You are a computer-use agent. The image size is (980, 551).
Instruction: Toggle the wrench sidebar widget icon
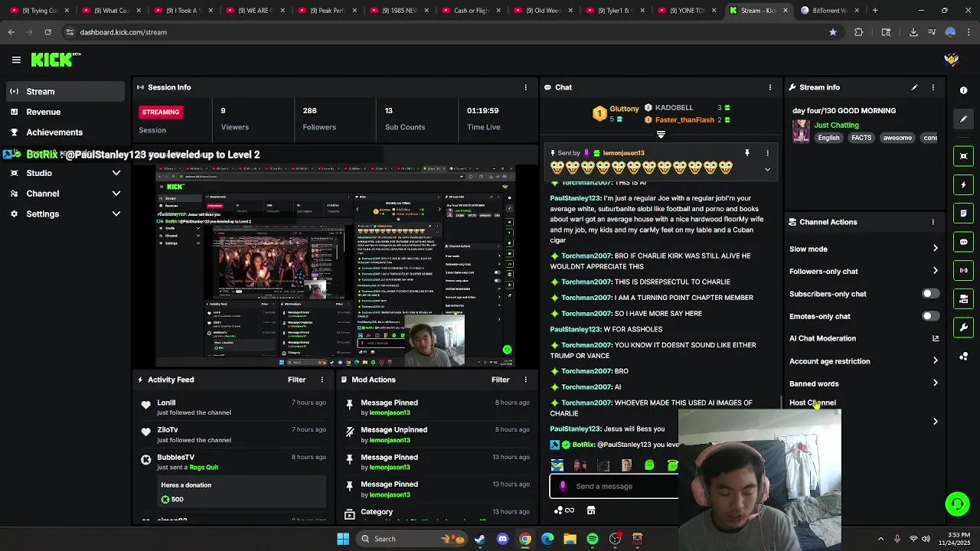point(964,328)
